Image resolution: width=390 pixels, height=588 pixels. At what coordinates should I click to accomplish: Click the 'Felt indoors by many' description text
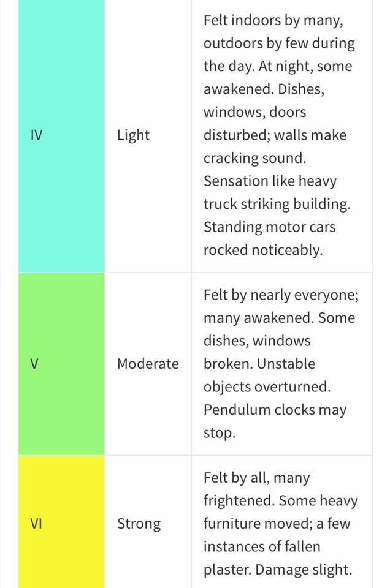[x=273, y=20]
